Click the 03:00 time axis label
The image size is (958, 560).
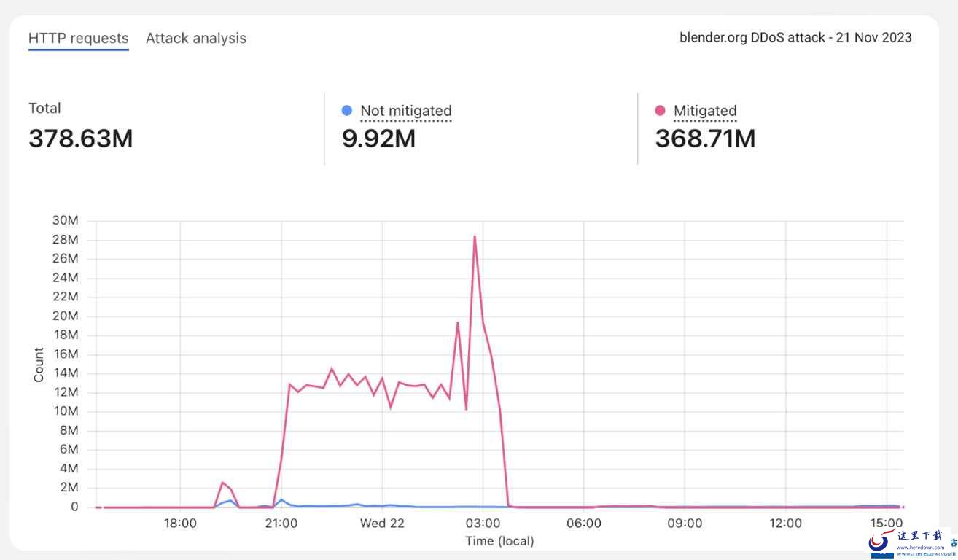(x=483, y=523)
